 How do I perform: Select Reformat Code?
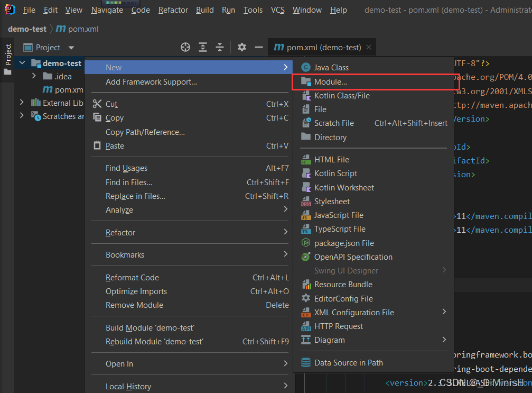tap(190, 278)
